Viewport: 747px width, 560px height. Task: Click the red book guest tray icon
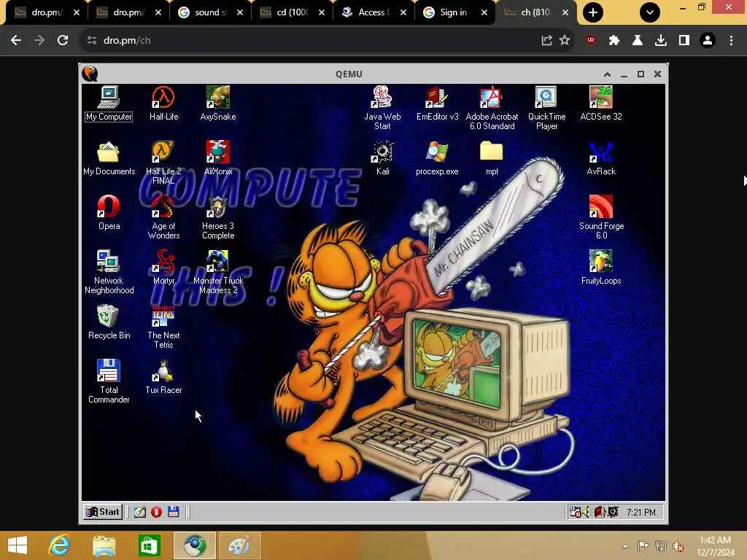600,512
